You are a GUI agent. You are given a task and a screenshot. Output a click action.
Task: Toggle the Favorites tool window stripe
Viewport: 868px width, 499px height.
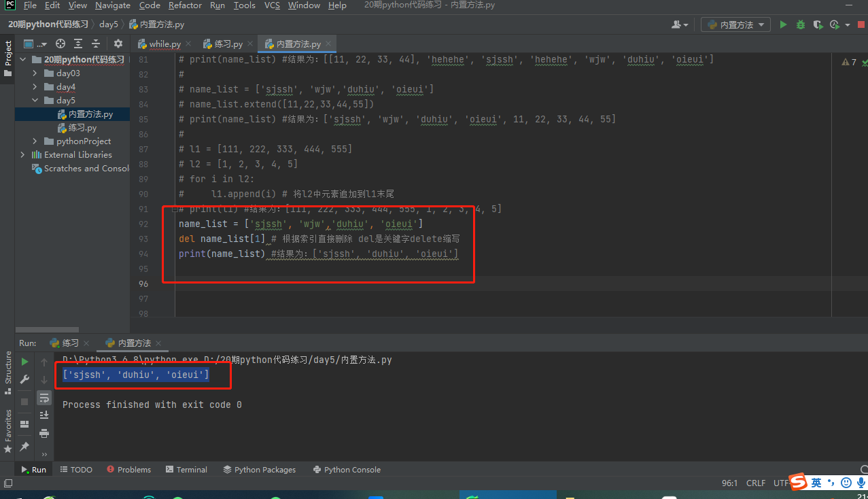point(7,431)
